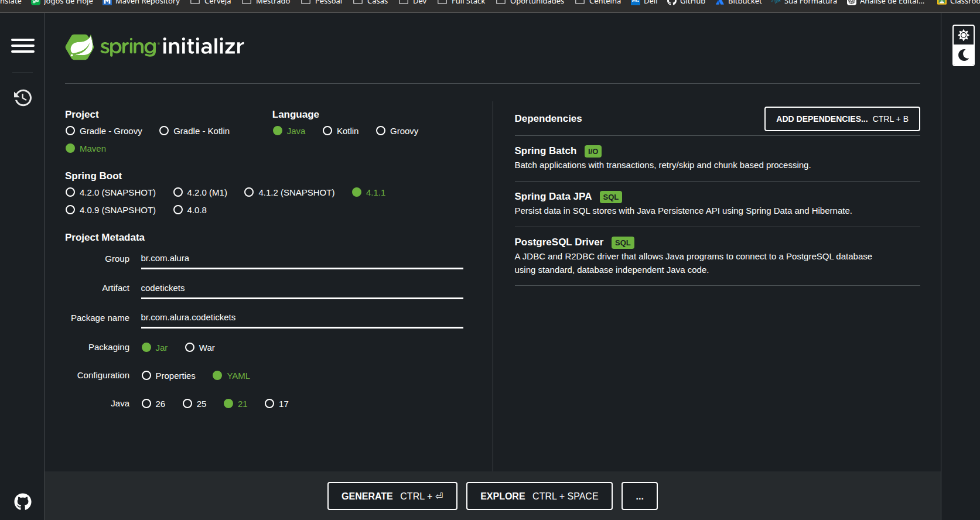The height and width of the screenshot is (520, 980).
Task: Select Spring Boot 4.2.0 (SNAPSHOT)
Action: (111, 193)
